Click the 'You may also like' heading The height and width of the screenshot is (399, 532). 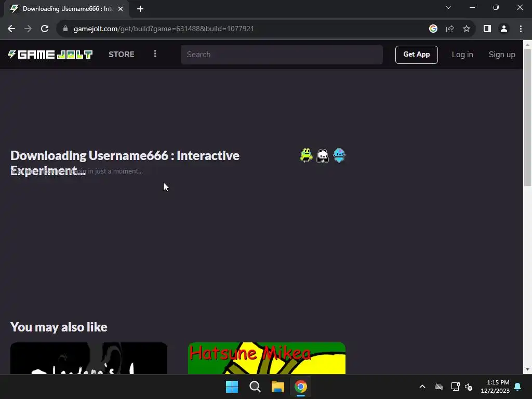tap(59, 327)
